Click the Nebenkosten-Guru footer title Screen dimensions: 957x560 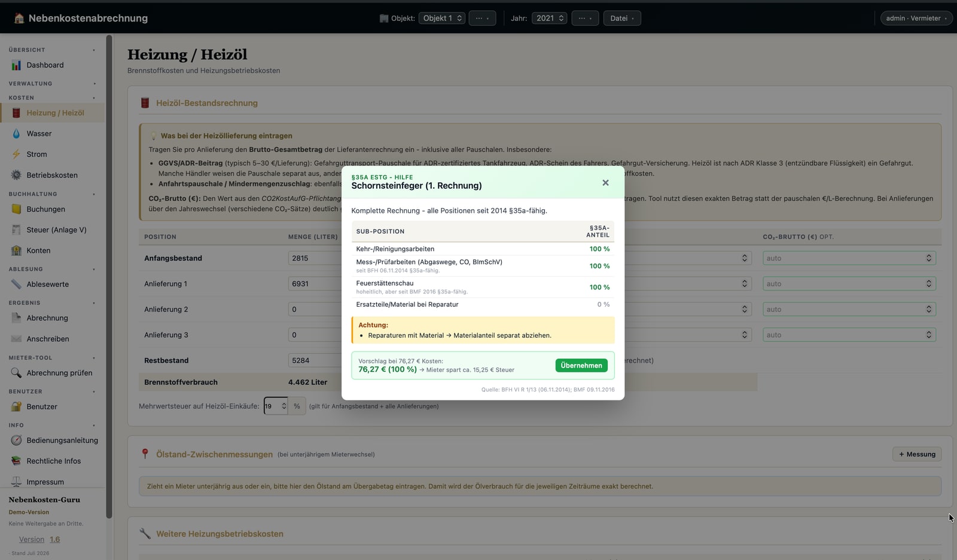44,500
